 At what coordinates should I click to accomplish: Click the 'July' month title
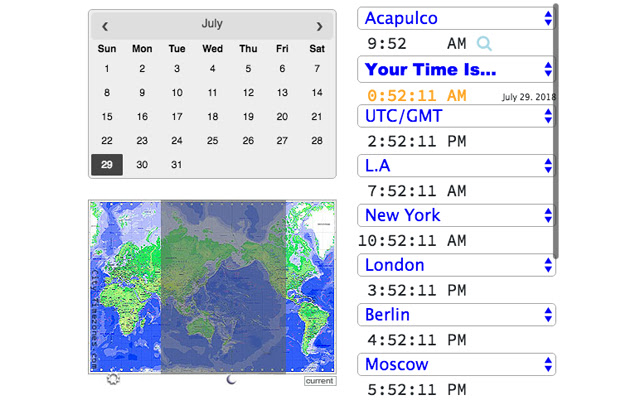pos(212,24)
